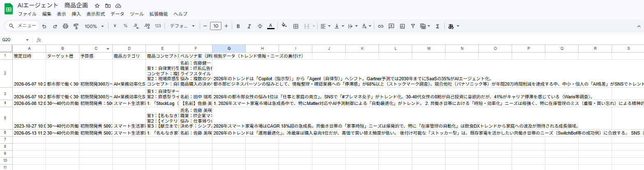The width and height of the screenshot is (644, 170).
Task: Open the text wrapping dropdown
Action: (x=353, y=26)
